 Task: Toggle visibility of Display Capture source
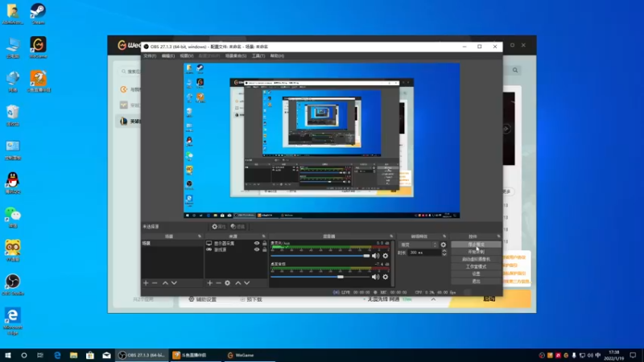click(x=257, y=244)
